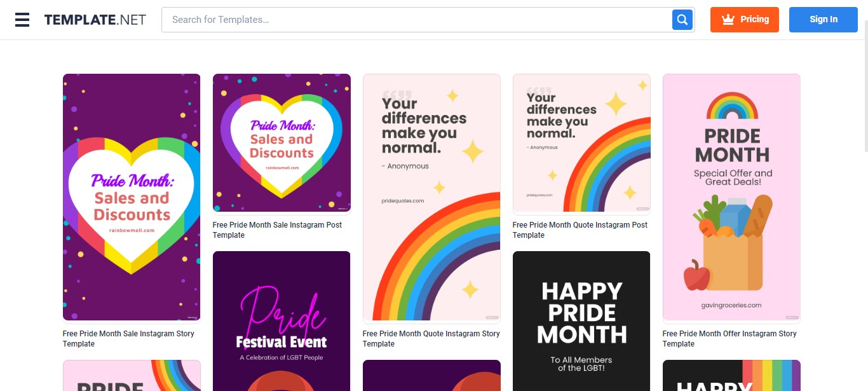This screenshot has height=391, width=868.
Task: Open Pride Month Quote Instagram Story thumbnail
Action: pos(431,197)
